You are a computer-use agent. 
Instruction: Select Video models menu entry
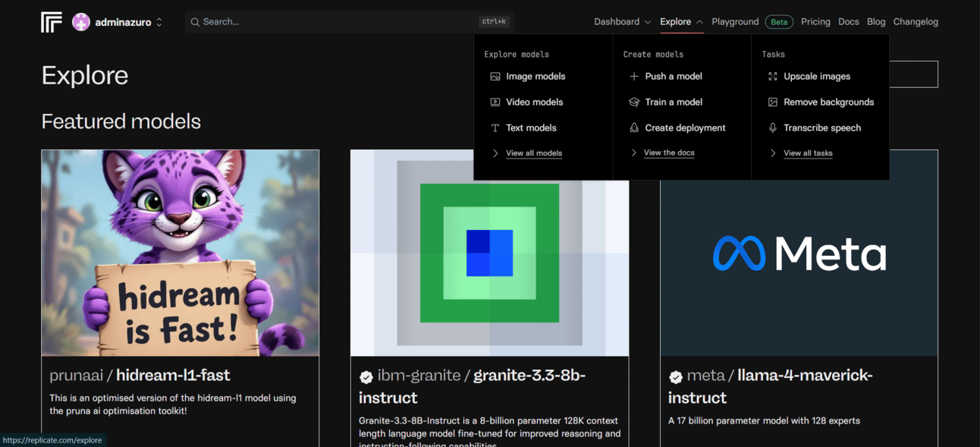coord(534,102)
